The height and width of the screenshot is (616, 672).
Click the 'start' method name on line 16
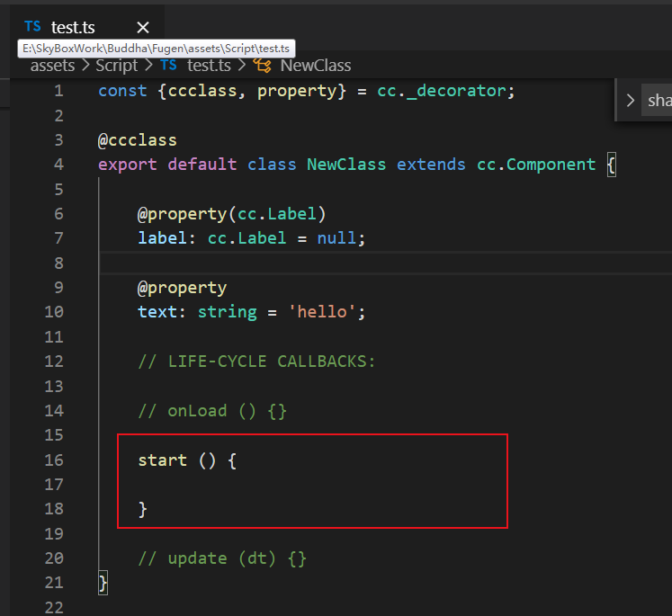pyautogui.click(x=163, y=460)
